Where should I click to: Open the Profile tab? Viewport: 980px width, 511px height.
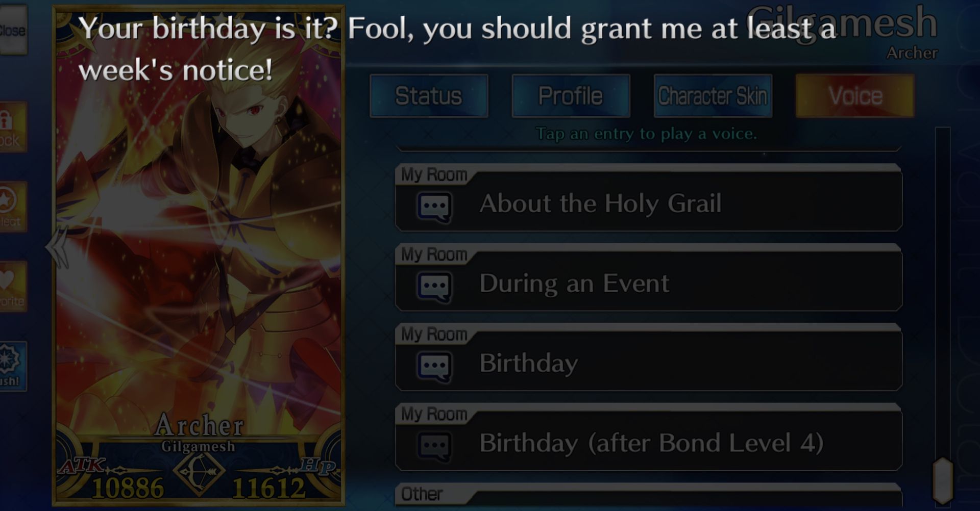coord(571,96)
